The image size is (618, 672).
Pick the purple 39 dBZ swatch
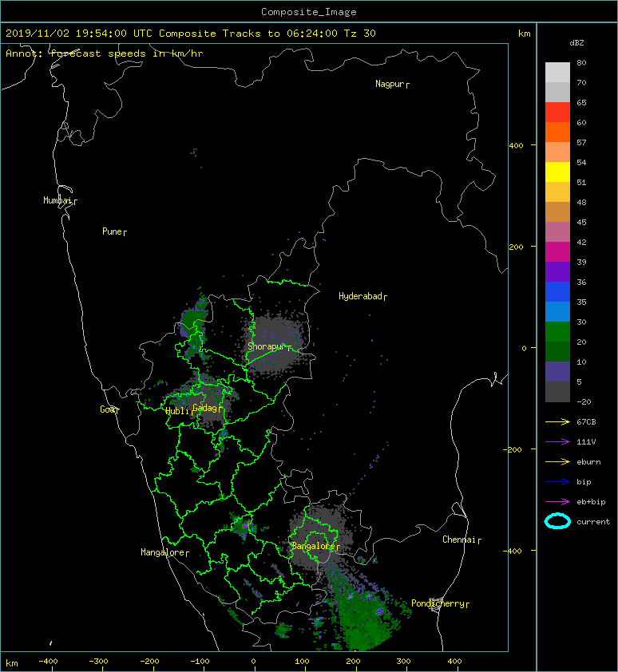(557, 271)
